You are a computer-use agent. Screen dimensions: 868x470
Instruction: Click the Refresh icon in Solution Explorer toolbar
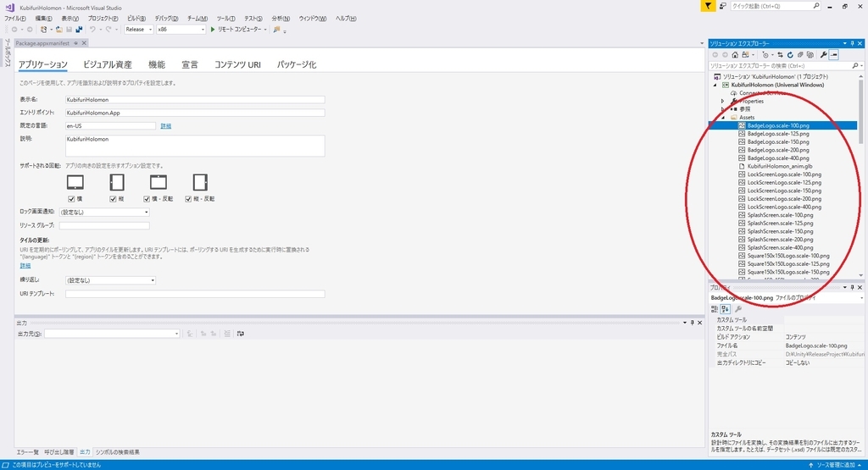(x=790, y=55)
